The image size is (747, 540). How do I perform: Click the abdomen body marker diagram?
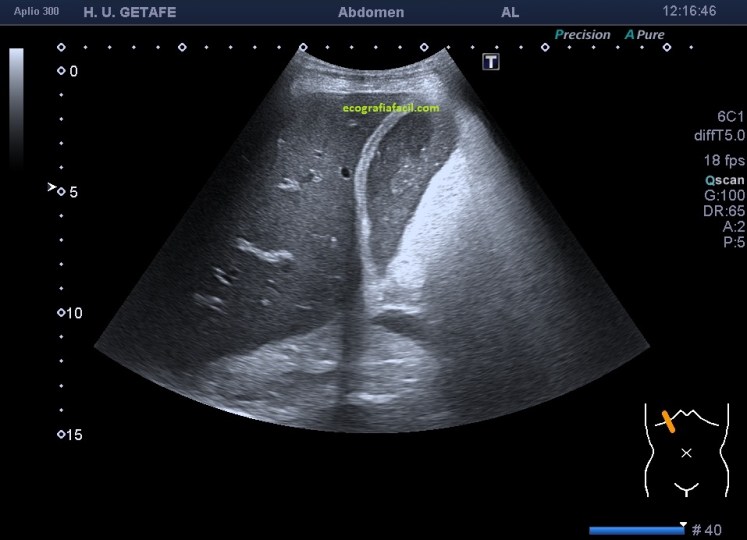[x=685, y=451]
